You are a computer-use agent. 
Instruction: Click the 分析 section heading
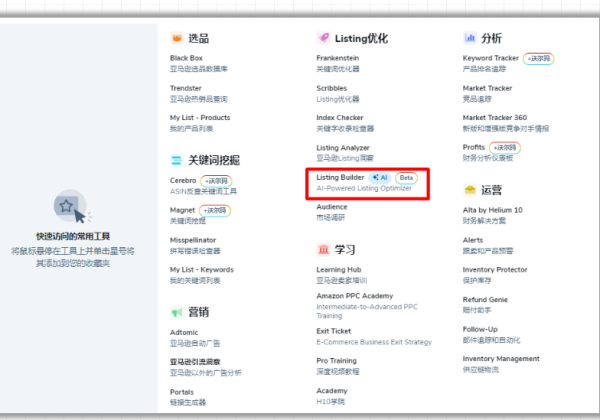click(x=491, y=38)
